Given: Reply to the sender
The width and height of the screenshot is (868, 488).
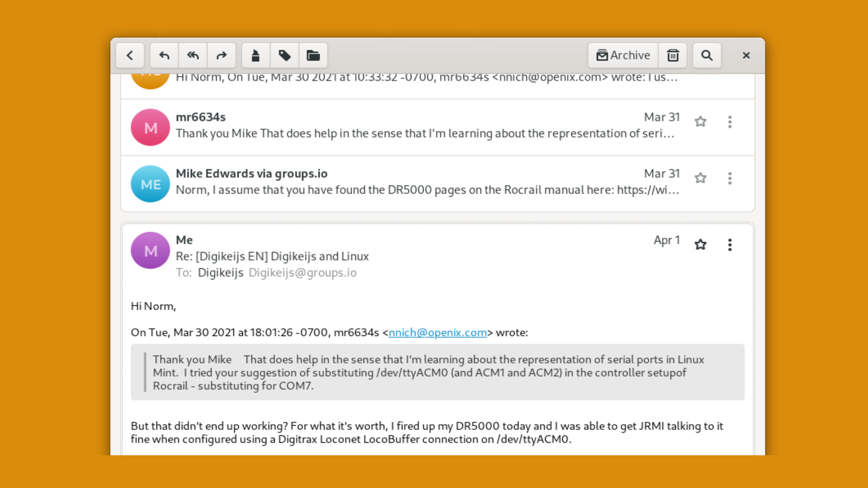Looking at the screenshot, I should (x=164, y=55).
